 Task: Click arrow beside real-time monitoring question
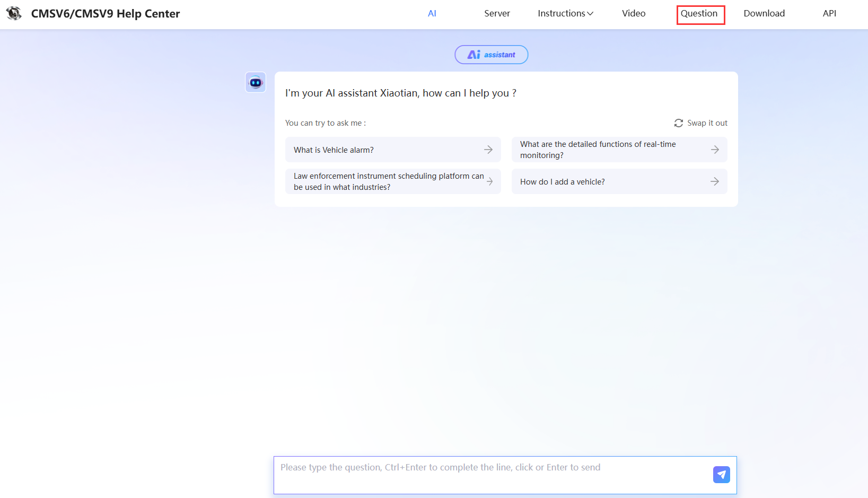coord(715,150)
